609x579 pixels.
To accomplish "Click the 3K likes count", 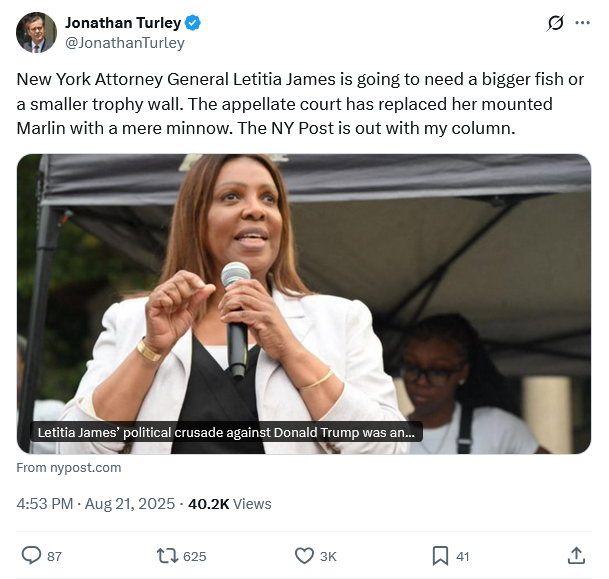I will pyautogui.click(x=328, y=556).
